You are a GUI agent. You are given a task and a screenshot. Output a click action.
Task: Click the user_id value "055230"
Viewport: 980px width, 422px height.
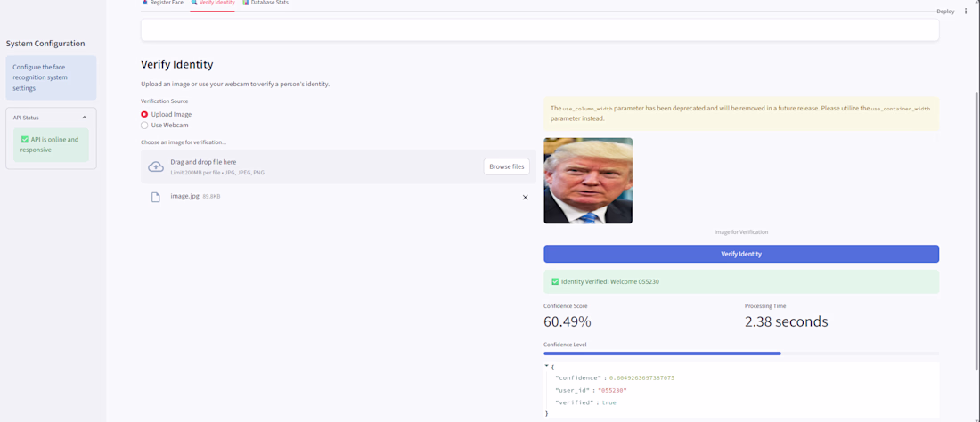612,391
